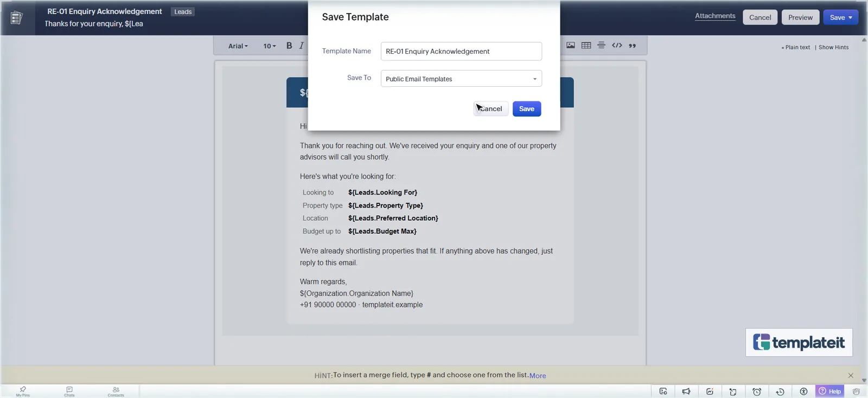
Task: Edit the Template Name field
Action: [x=461, y=52]
